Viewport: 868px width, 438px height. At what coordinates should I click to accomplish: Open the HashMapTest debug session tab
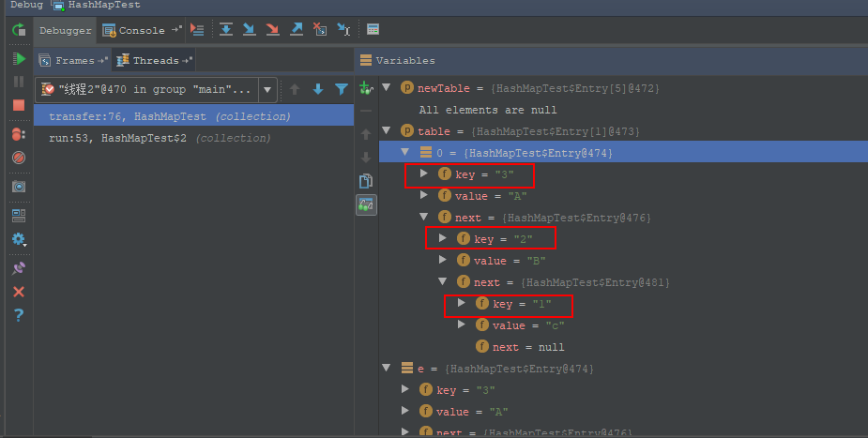coord(96,5)
